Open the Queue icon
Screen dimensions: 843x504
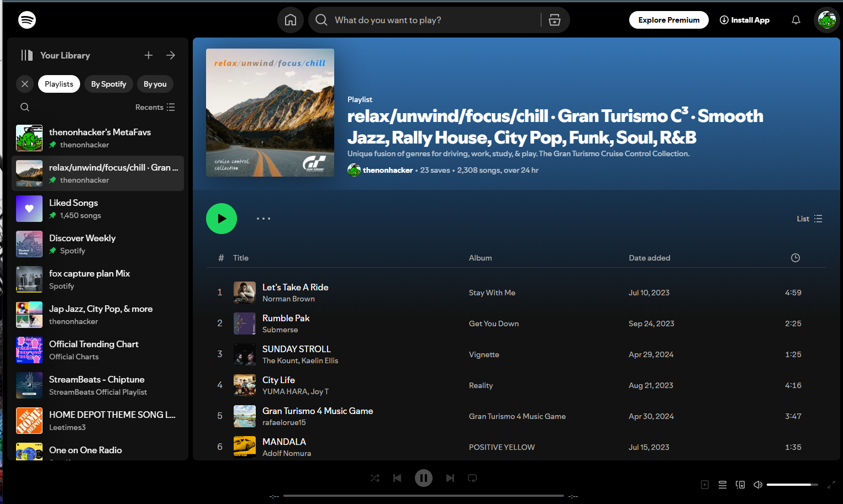pyautogui.click(x=723, y=485)
